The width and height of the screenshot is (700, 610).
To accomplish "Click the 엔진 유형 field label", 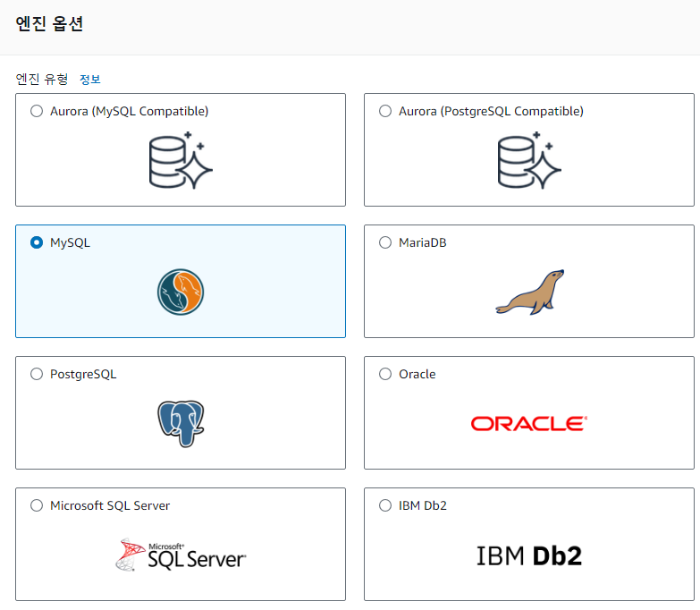I will pos(41,80).
